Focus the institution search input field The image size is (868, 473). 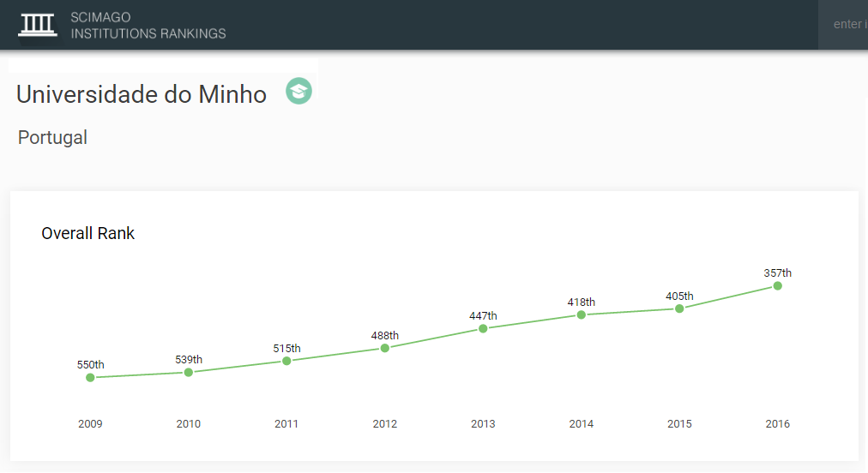pos(843,24)
